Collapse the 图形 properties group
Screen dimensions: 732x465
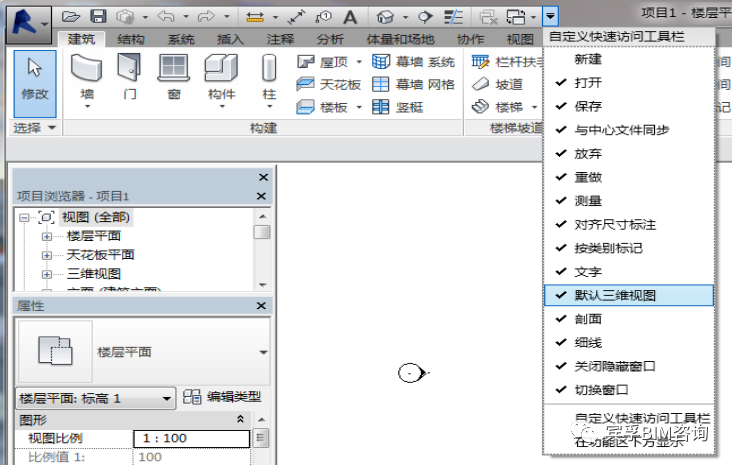(x=240, y=419)
